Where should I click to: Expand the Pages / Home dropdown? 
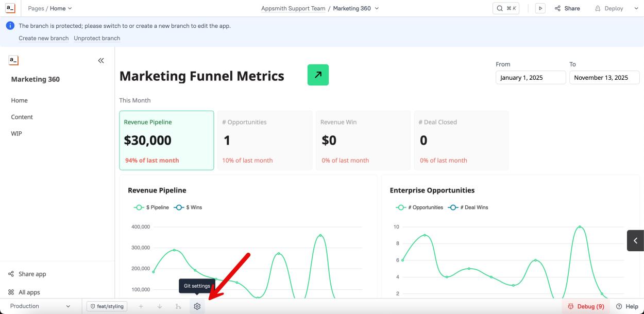click(50, 8)
